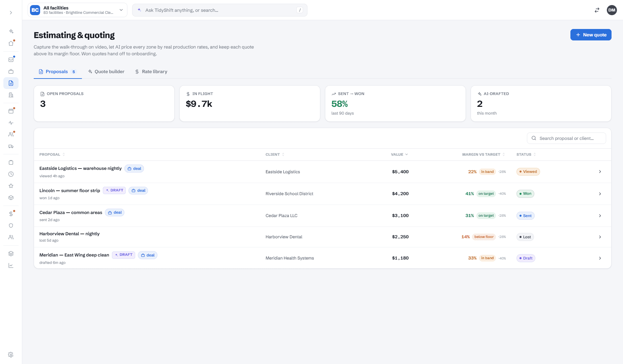Open the stacked layers icon in sidebar
The image size is (623, 364).
coord(11,253)
